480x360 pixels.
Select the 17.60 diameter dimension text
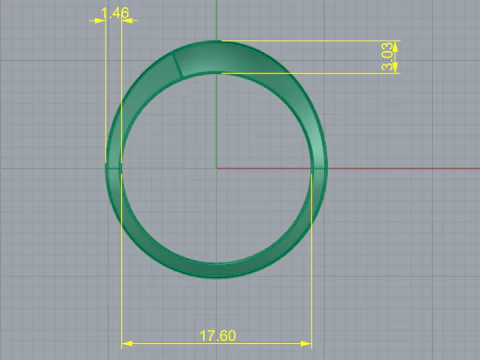[x=218, y=336]
